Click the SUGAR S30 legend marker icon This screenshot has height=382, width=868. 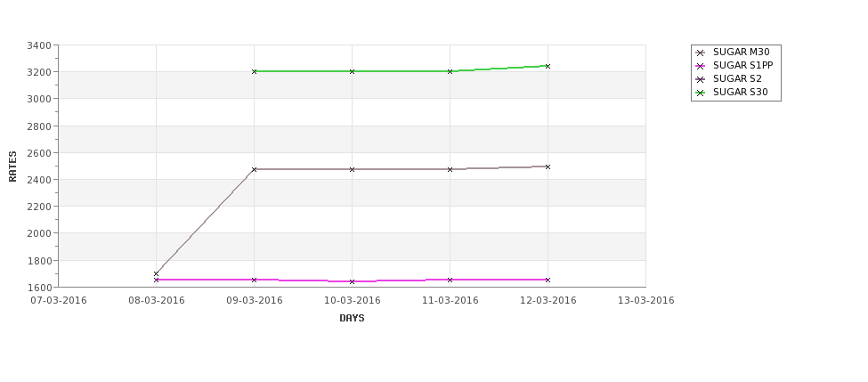(x=700, y=93)
